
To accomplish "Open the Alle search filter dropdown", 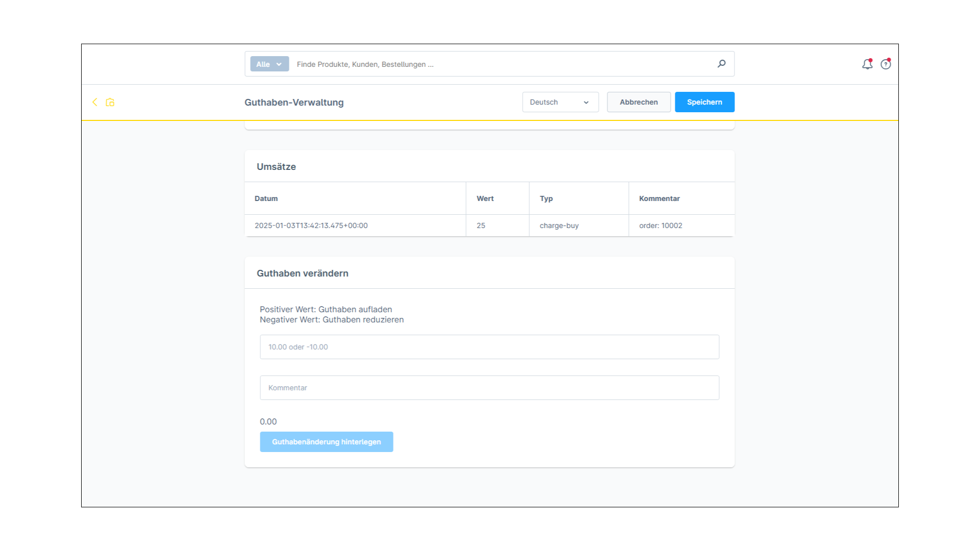I will pos(269,64).
